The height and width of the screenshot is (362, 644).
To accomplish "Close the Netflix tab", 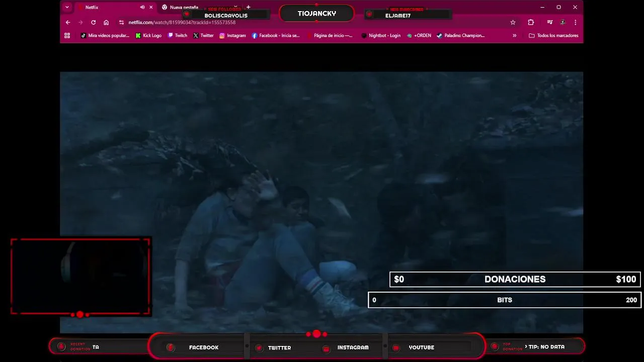I will pyautogui.click(x=151, y=7).
